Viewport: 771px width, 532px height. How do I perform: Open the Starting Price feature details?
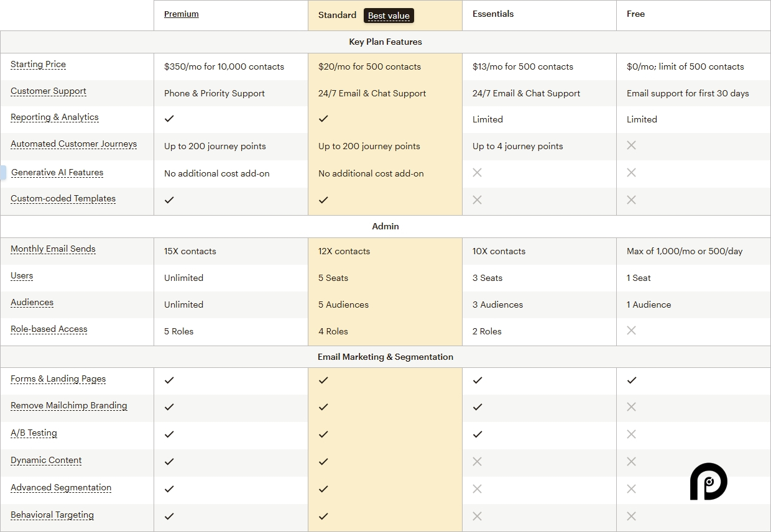coord(38,64)
